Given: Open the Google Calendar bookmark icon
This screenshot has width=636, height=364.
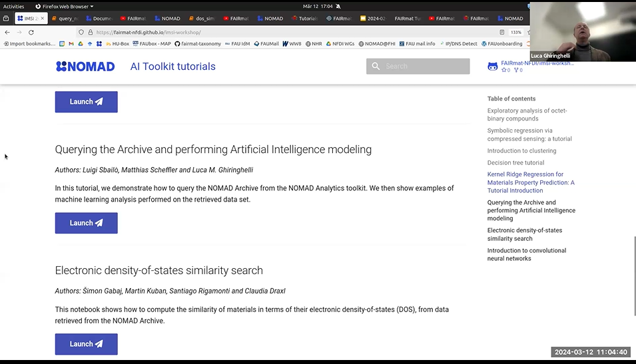Looking at the screenshot, I should coord(62,44).
